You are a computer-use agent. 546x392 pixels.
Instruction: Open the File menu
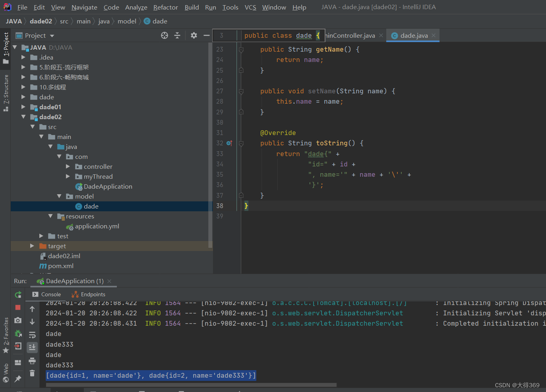(x=22, y=7)
